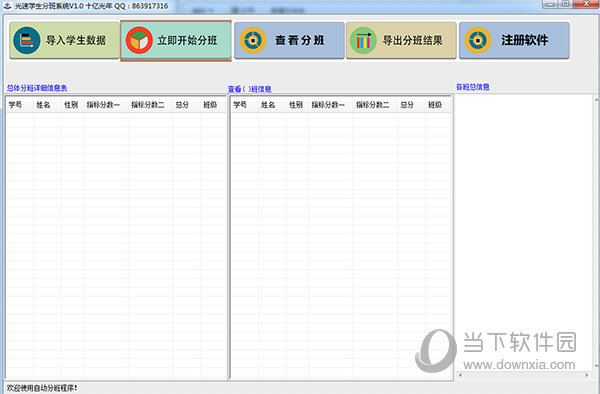Screen dimensions: 600x394
Task: Click inside the 各班总信息 text area
Action: (524, 233)
